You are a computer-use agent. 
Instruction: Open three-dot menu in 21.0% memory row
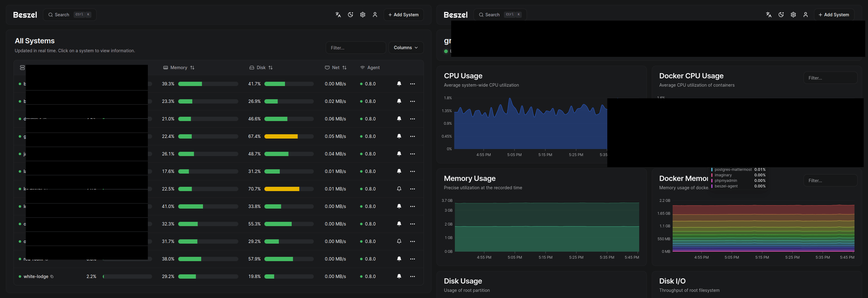pyautogui.click(x=413, y=119)
